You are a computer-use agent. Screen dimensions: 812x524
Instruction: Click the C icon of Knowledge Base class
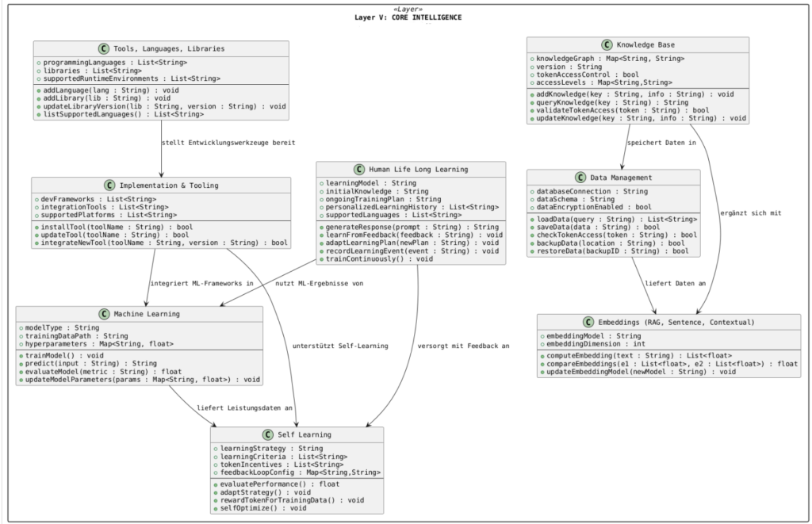(607, 44)
